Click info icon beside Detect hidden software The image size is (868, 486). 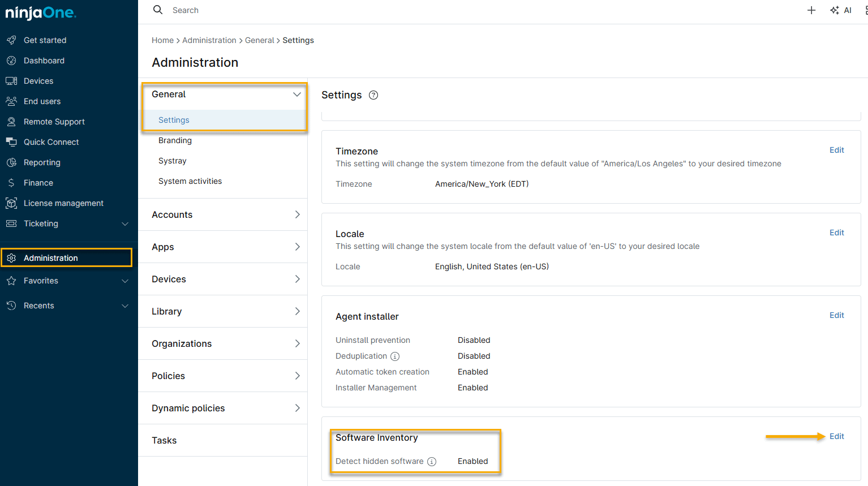click(x=432, y=462)
